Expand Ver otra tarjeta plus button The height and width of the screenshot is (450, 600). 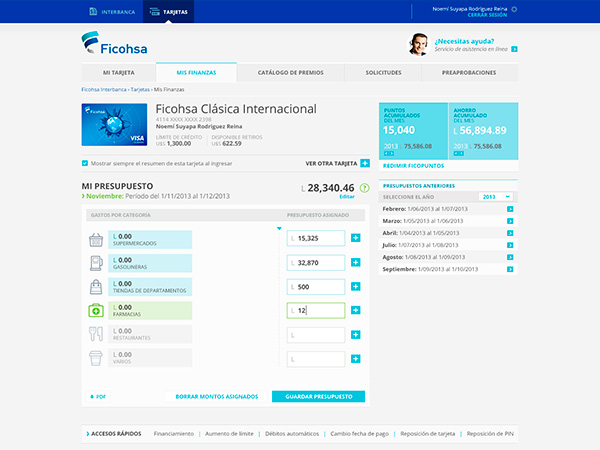(x=365, y=163)
